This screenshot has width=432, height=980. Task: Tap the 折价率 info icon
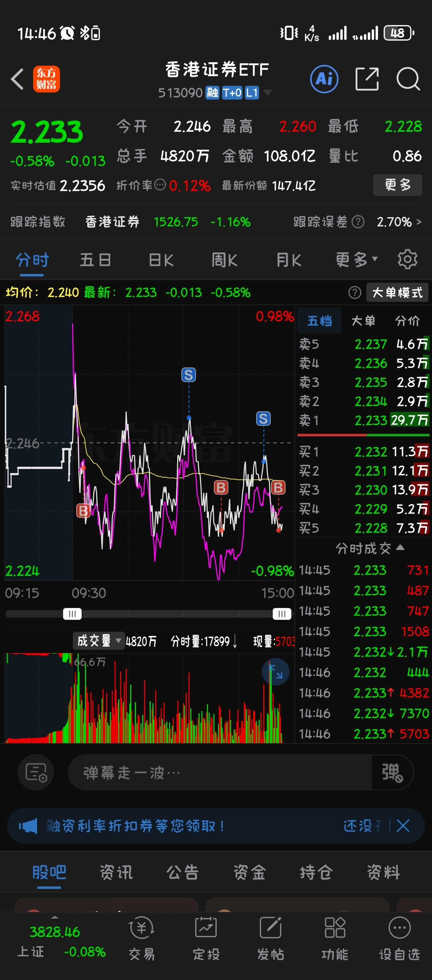[x=160, y=185]
